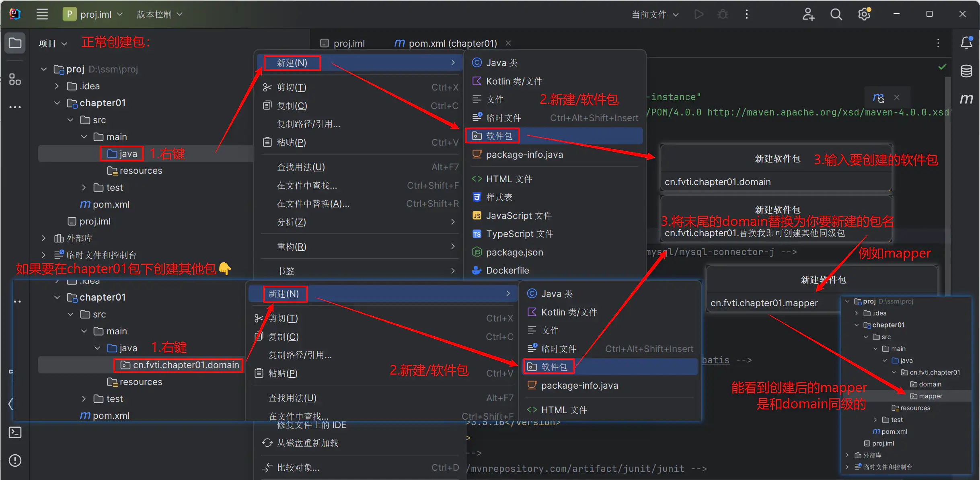
Task: Click the Run button in the toolbar
Action: [699, 14]
